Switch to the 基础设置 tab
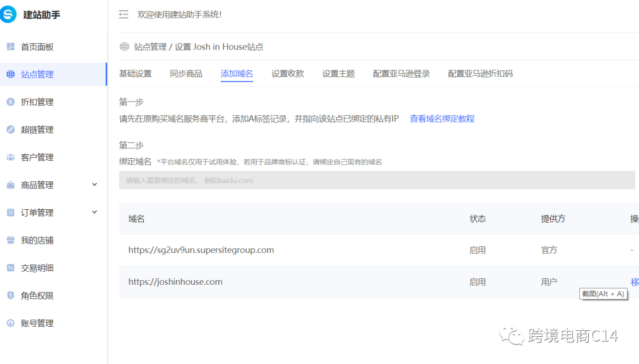 pos(135,74)
